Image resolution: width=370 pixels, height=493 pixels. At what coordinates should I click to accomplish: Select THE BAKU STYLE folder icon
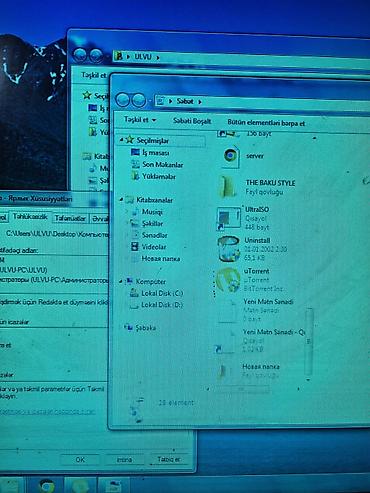pos(228,187)
